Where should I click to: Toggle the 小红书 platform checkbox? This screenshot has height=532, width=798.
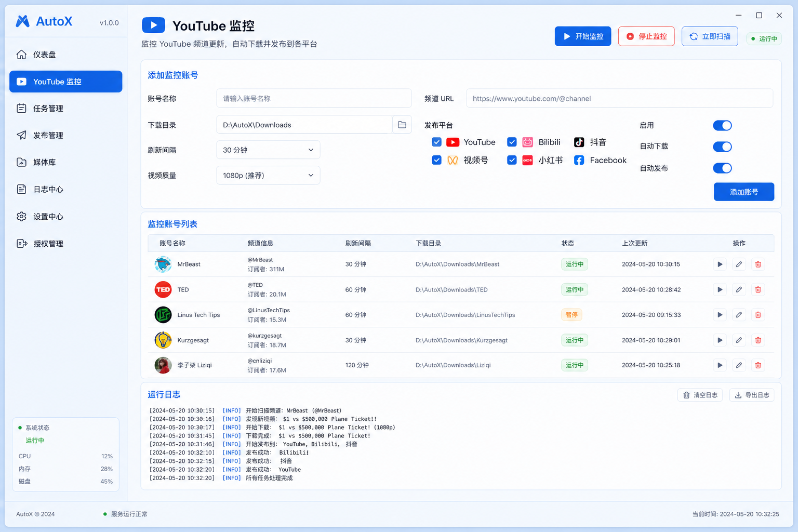[512, 160]
